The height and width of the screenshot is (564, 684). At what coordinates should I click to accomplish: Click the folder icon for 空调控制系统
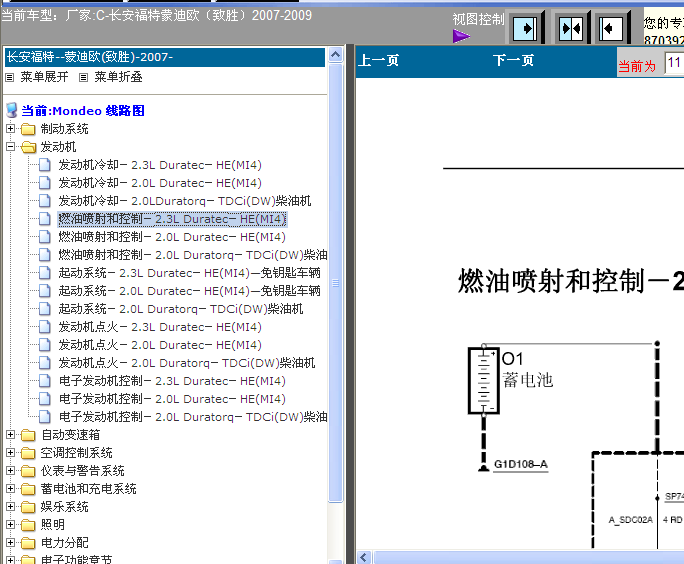click(x=28, y=453)
